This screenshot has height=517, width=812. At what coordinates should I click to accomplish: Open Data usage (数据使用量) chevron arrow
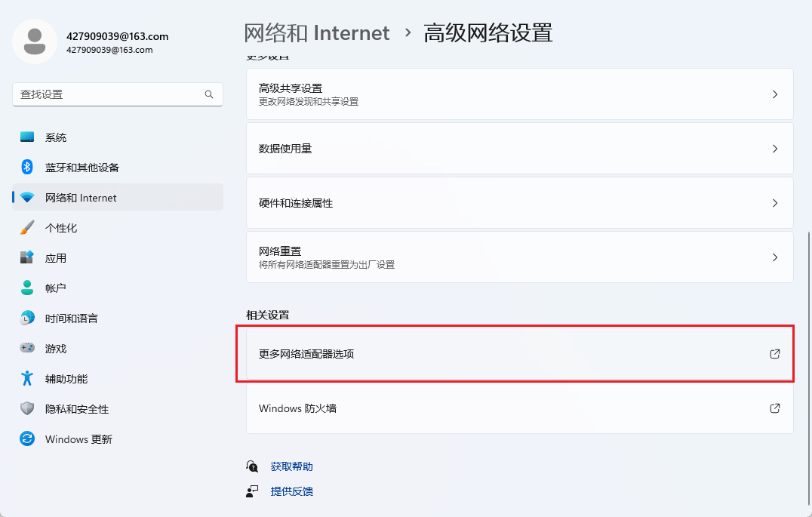(x=774, y=149)
